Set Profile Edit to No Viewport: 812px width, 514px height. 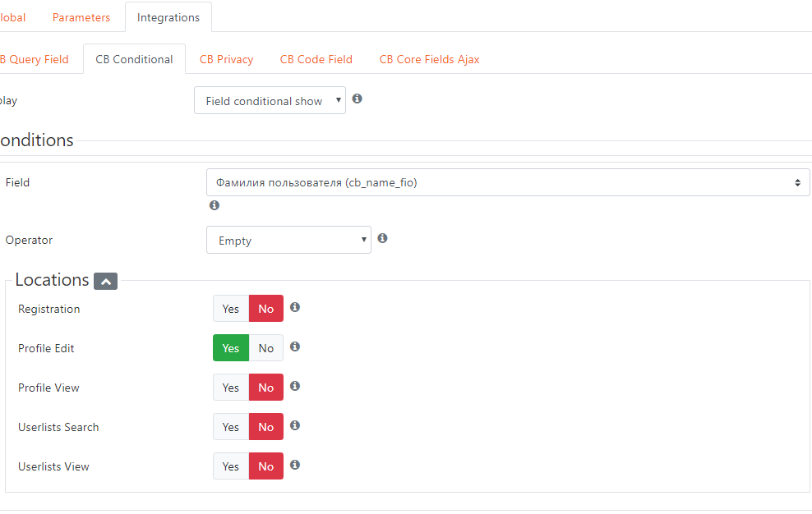coord(266,348)
